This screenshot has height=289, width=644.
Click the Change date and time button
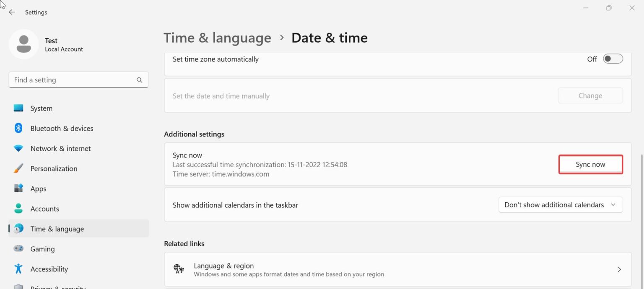(590, 95)
